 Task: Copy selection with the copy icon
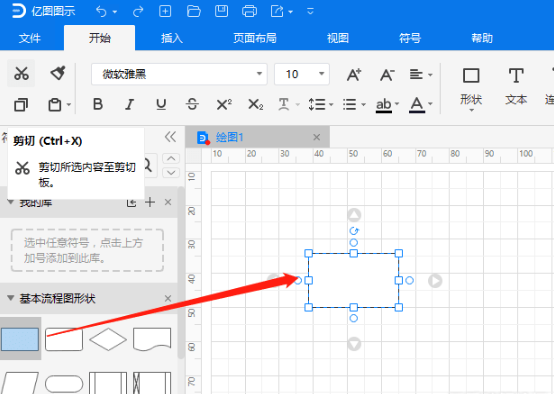tap(21, 105)
